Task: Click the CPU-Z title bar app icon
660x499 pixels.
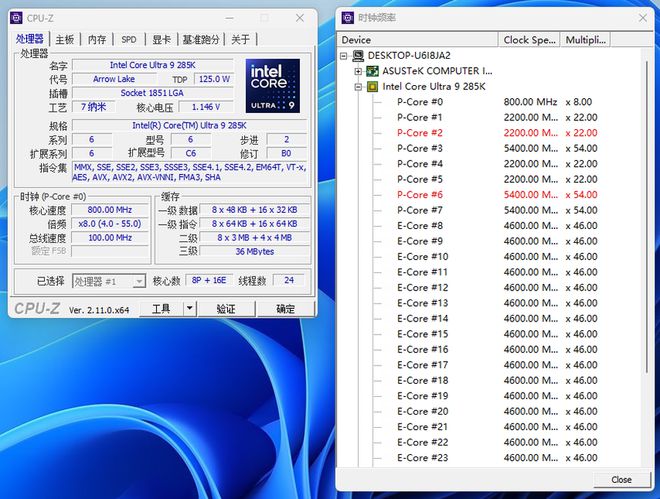Action: [16, 18]
